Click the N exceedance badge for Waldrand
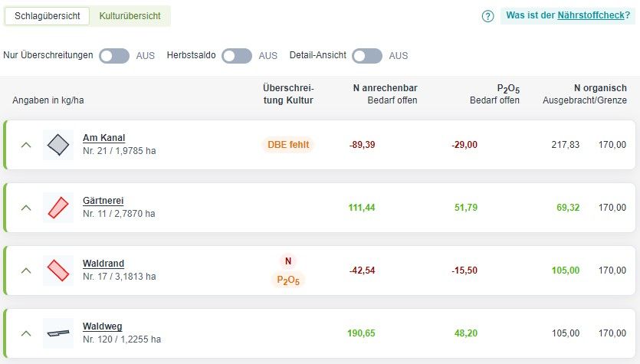This screenshot has height=364, width=640. tap(288, 261)
